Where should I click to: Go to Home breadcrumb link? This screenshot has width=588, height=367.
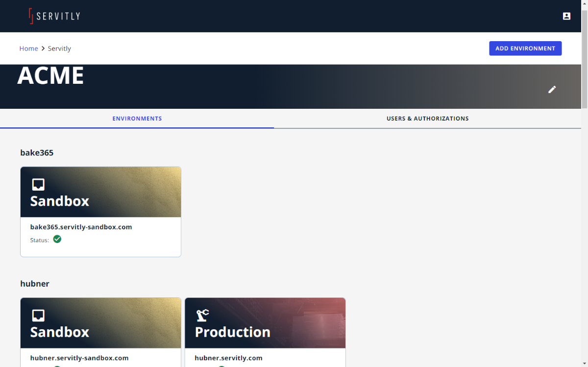pyautogui.click(x=28, y=49)
